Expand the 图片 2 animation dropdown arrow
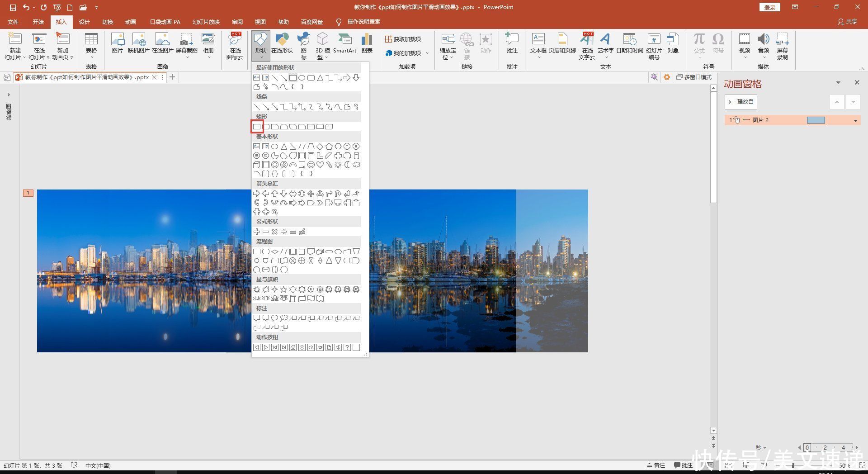This screenshot has height=474, width=868. [x=855, y=120]
